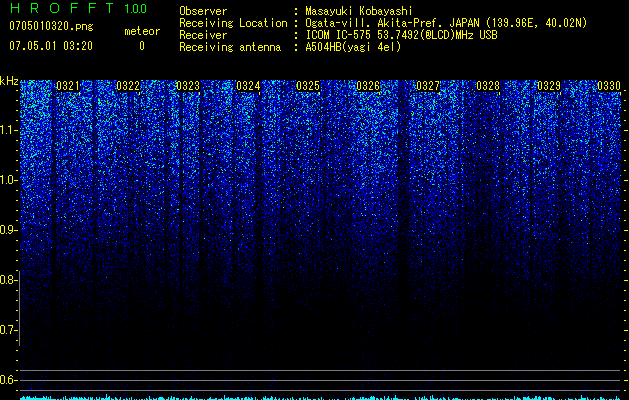
Task: Click the 0329 time marker
Action: tap(549, 86)
